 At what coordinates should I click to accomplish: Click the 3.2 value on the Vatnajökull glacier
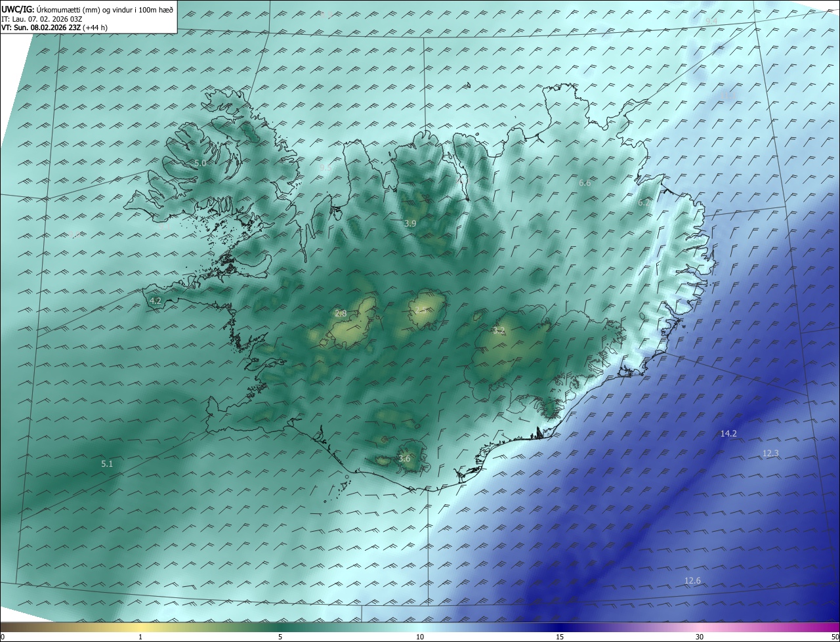point(499,331)
